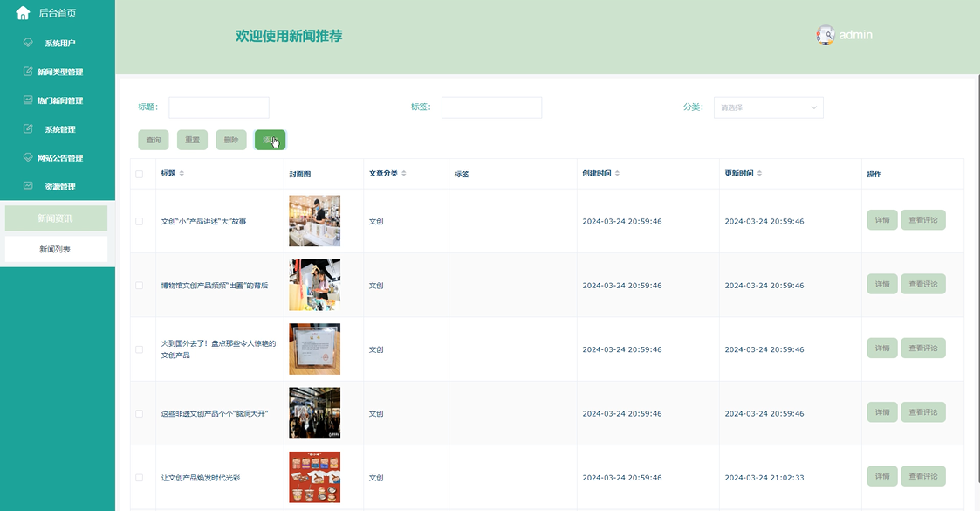Screen dimensions: 980x511
Task: Open 详情 for 这些非遗文创产品个个"脑洞大开"
Action: click(882, 412)
